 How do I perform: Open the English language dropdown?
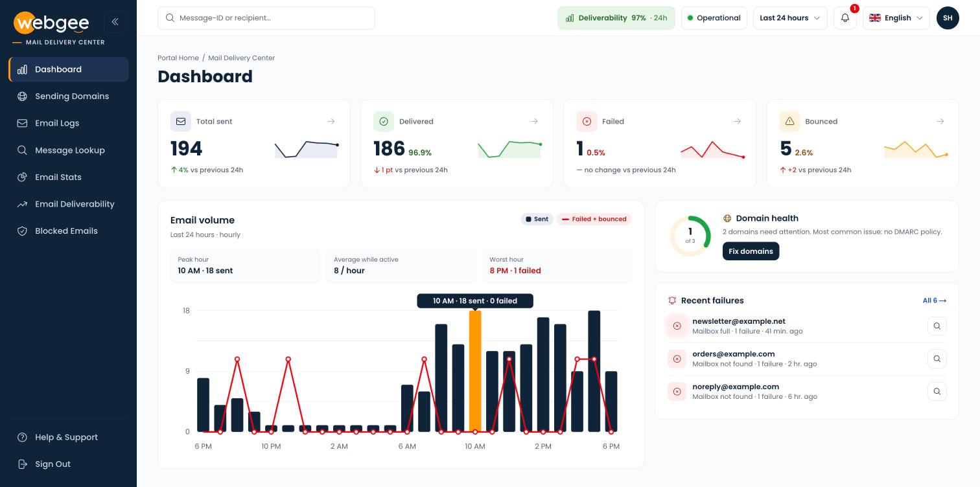(x=896, y=18)
